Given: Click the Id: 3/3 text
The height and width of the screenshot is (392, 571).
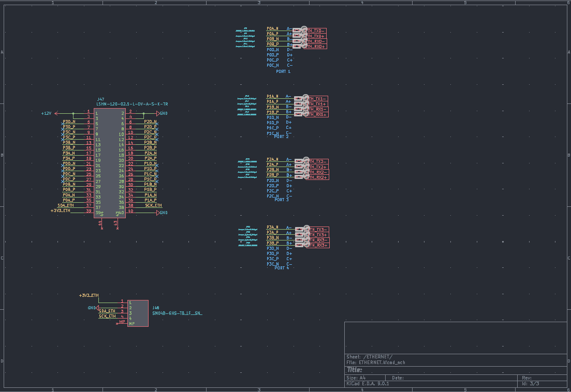Looking at the screenshot, I should click(x=530, y=384).
